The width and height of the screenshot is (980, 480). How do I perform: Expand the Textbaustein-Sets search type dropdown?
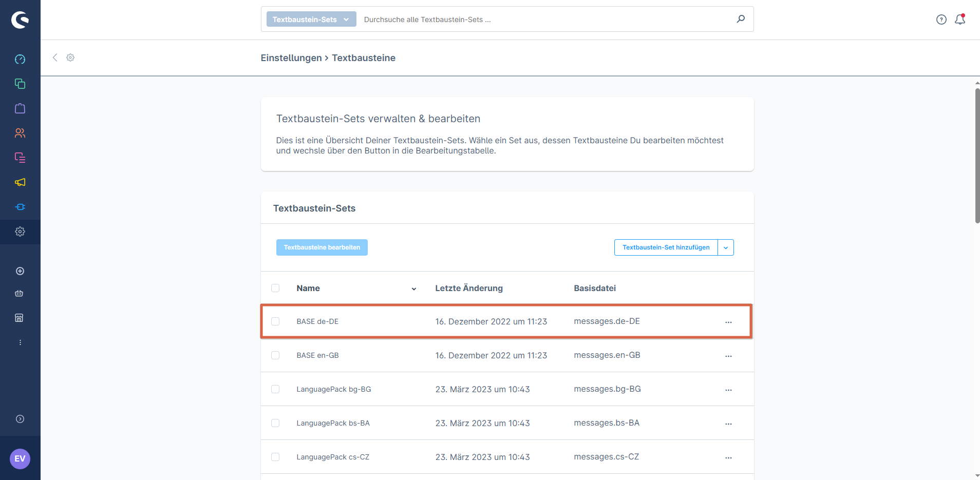click(x=311, y=20)
